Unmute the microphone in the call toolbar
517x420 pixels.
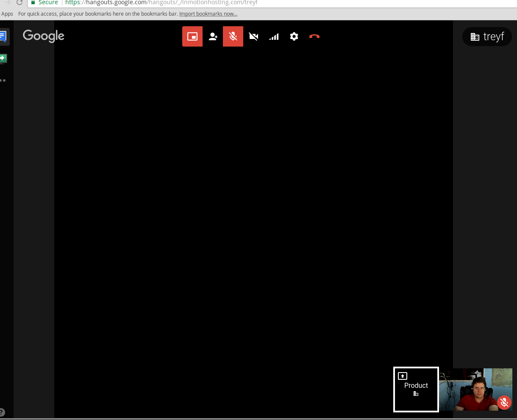pyautogui.click(x=233, y=36)
